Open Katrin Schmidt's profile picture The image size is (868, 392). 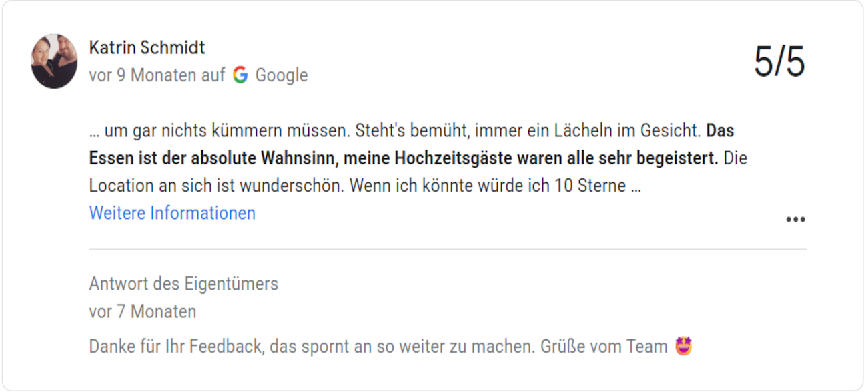[54, 61]
